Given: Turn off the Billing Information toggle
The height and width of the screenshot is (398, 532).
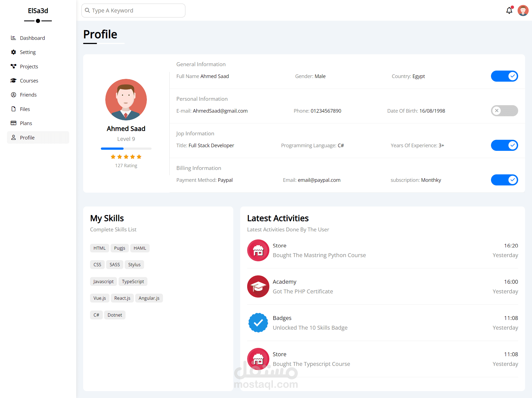Looking at the screenshot, I should pyautogui.click(x=504, y=180).
